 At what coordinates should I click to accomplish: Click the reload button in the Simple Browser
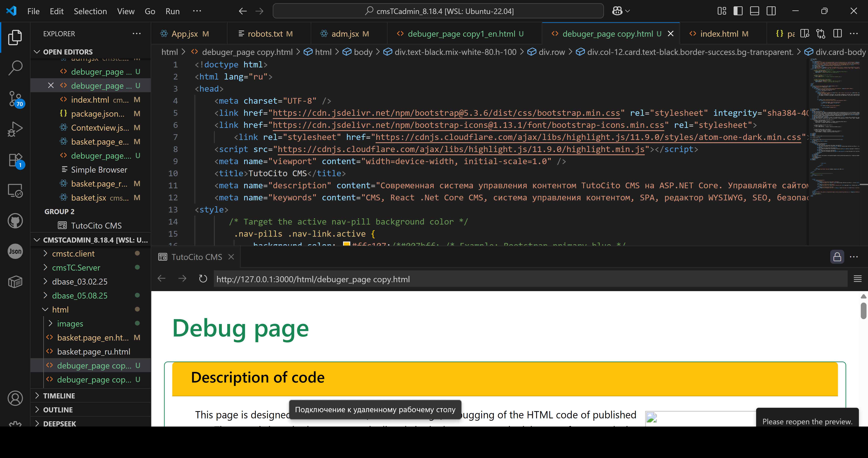click(x=203, y=279)
